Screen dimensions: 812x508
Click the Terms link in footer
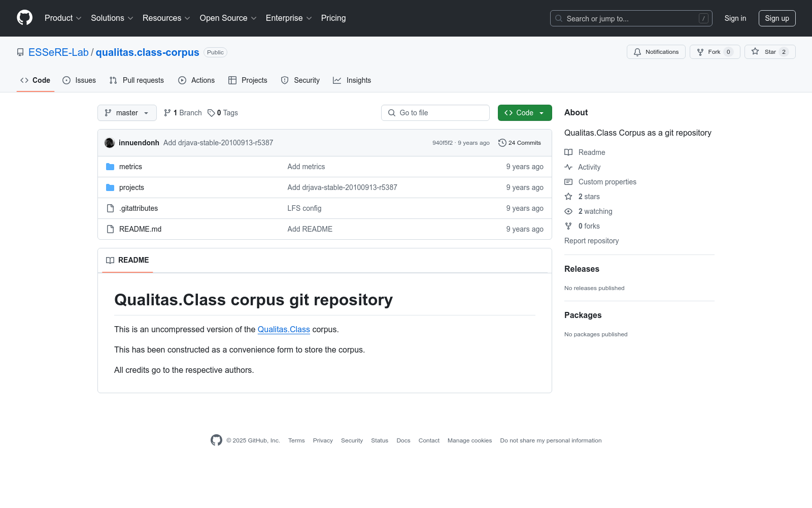coord(296,440)
